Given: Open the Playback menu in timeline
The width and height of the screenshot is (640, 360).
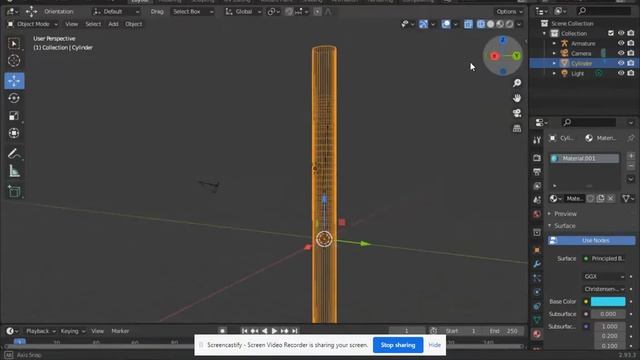Looking at the screenshot, I should [x=37, y=331].
